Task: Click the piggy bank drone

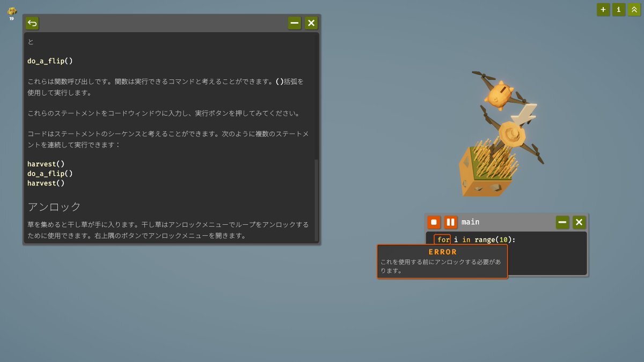Action: 498,94
